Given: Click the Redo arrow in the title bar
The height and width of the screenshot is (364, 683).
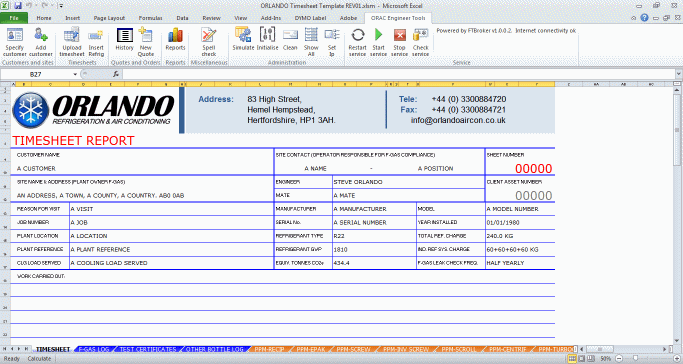Looking at the screenshot, I should click(44, 6).
